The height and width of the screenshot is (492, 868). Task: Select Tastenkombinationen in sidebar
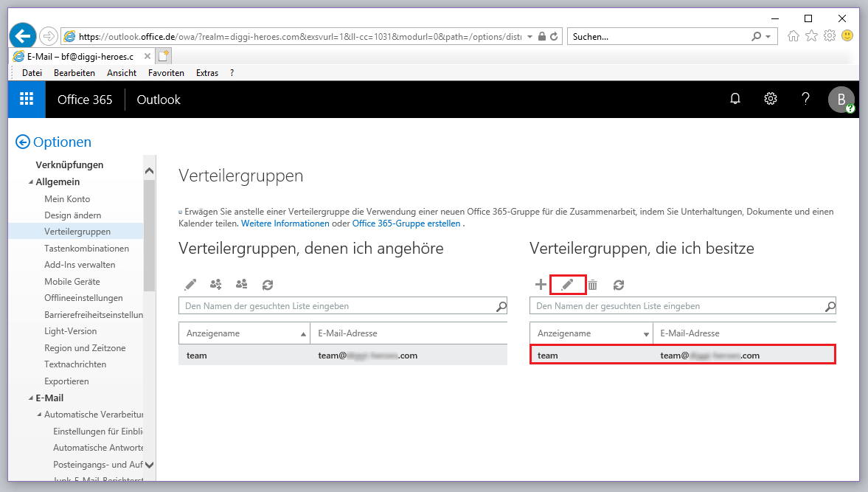[x=86, y=249]
